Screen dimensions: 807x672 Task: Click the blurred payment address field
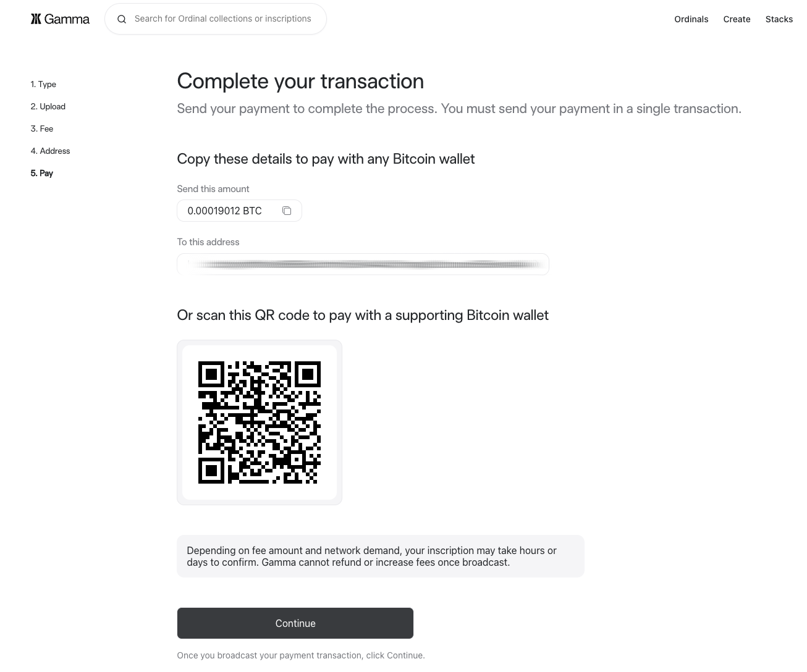(x=363, y=264)
